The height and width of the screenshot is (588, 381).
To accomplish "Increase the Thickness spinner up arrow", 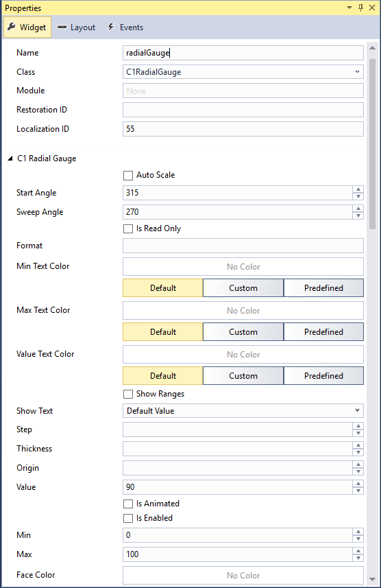I will [x=358, y=445].
